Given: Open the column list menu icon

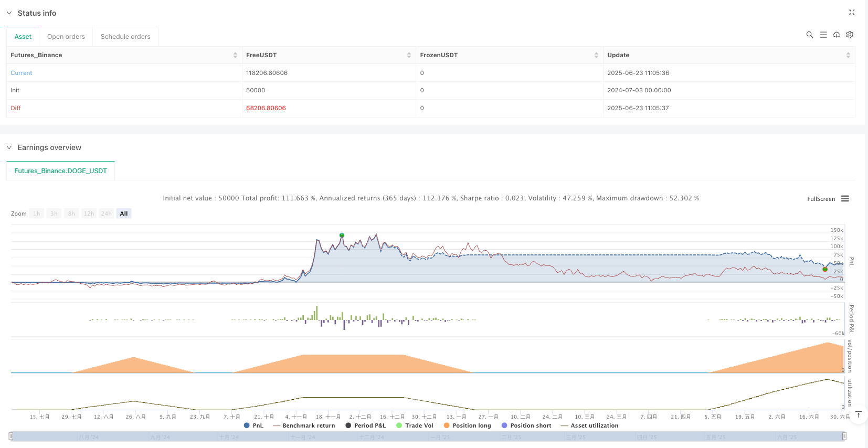Looking at the screenshot, I should coord(823,35).
